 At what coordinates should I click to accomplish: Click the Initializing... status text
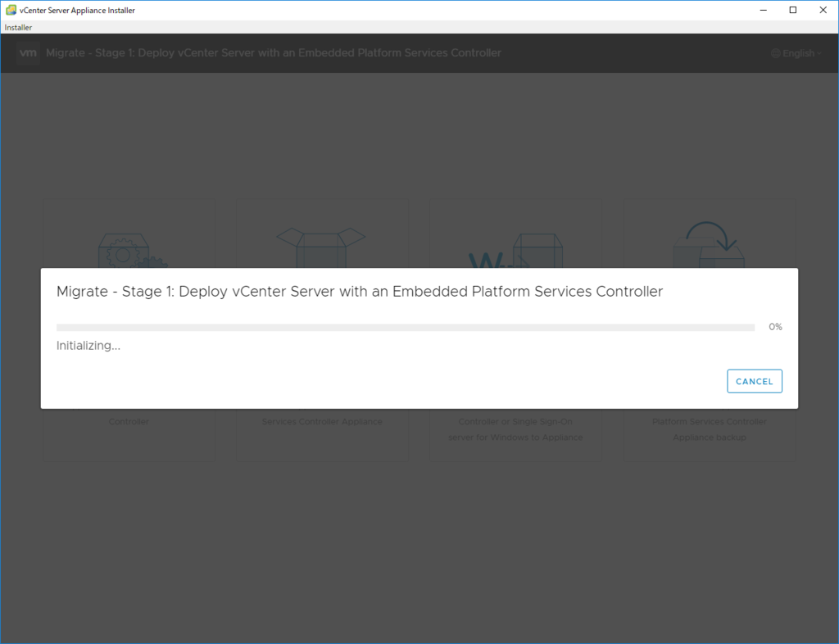88,346
